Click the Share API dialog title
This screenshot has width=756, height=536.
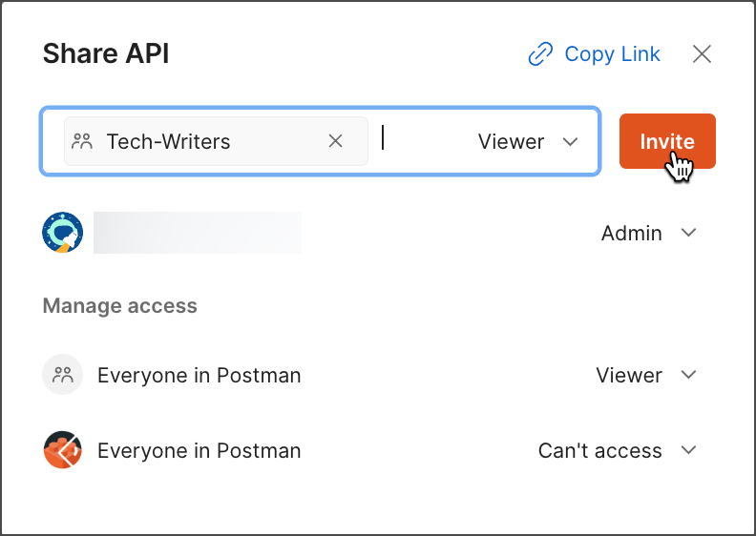click(106, 53)
